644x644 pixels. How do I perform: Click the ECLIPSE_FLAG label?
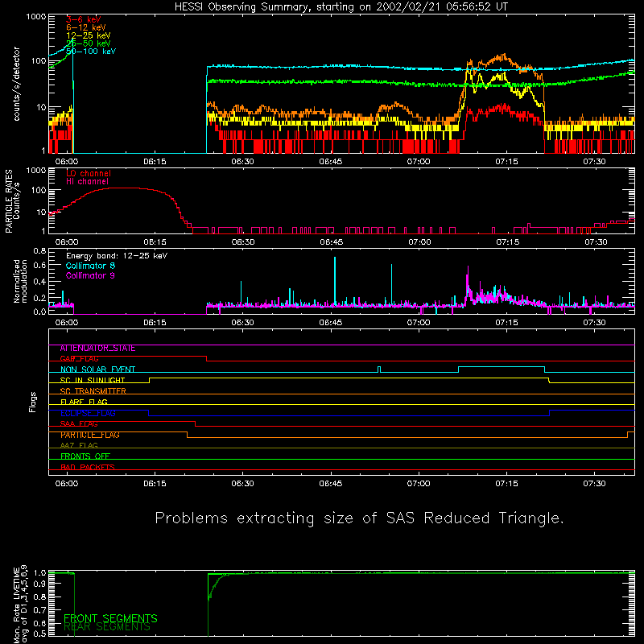[88, 413]
